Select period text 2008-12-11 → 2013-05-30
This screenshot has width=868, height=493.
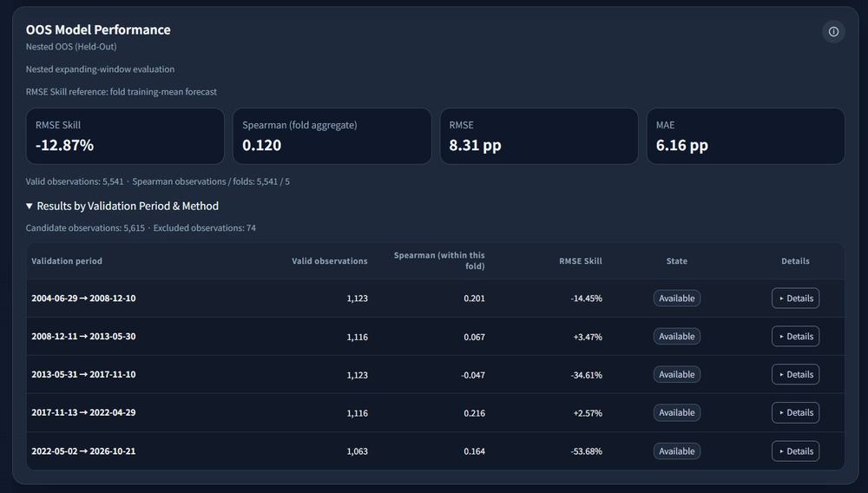tap(83, 337)
